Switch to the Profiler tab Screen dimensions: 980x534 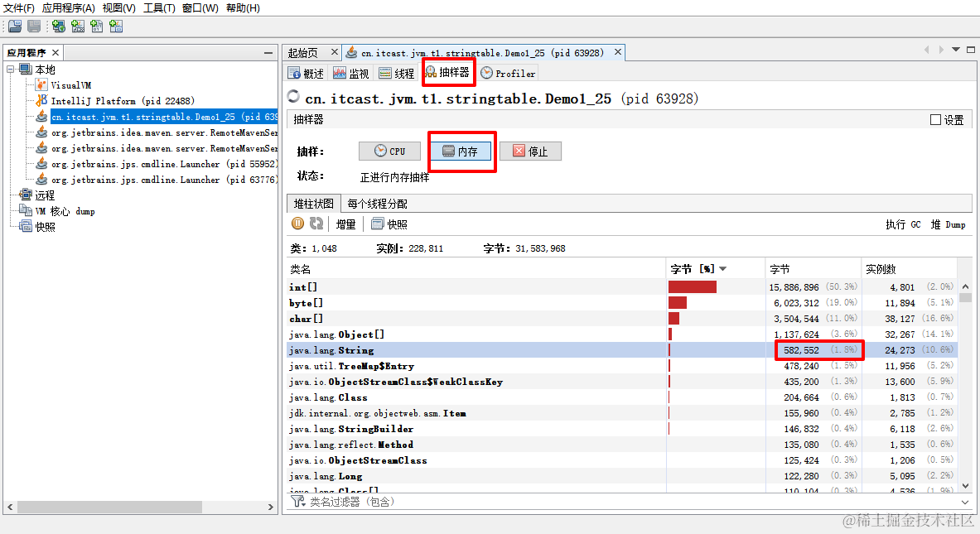(508, 74)
